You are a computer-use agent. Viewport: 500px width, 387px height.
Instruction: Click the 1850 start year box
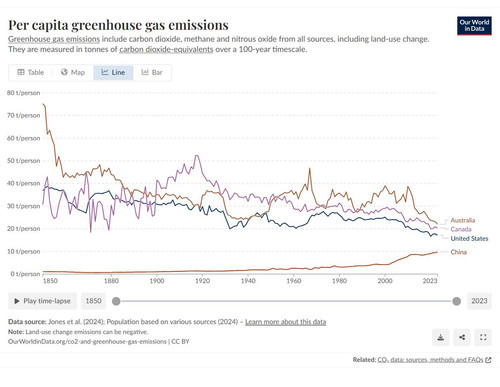click(x=93, y=301)
